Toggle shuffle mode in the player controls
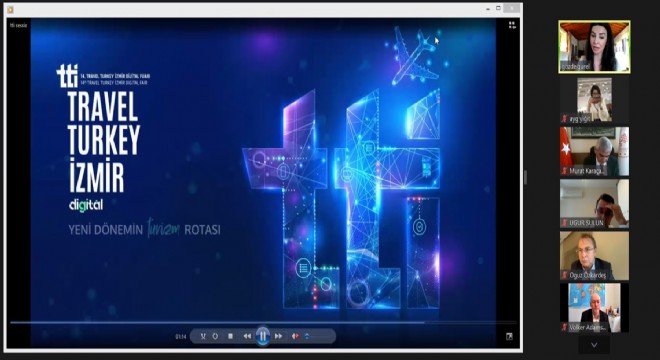Screen dimensions: 660x360 pyautogui.click(x=203, y=336)
